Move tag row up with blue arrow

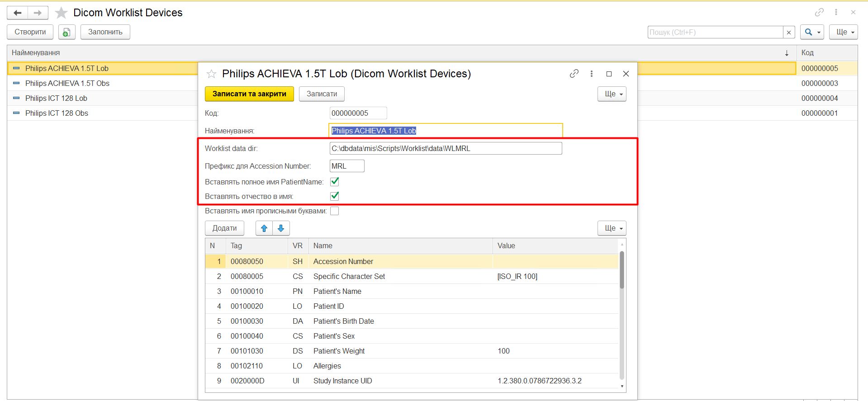coord(264,228)
